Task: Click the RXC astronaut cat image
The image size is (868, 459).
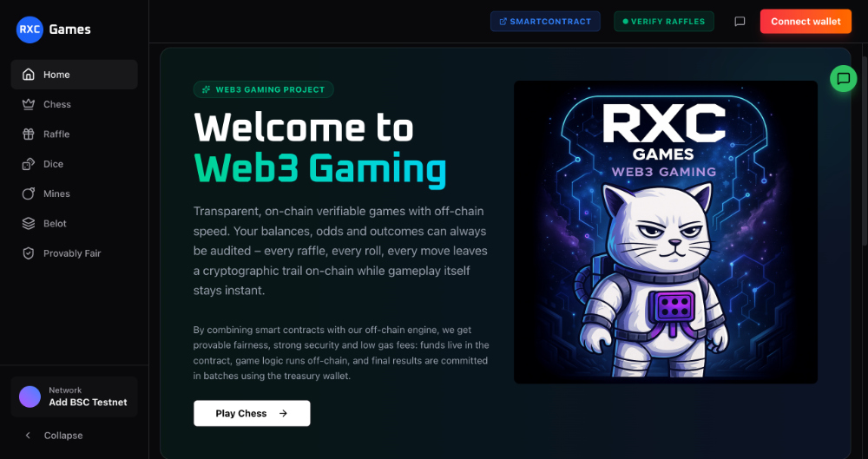Action: pyautogui.click(x=665, y=233)
